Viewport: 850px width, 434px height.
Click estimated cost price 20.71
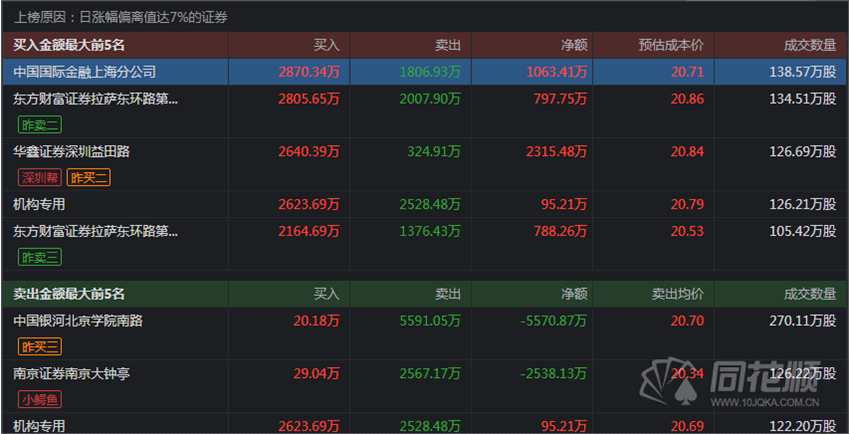click(687, 72)
